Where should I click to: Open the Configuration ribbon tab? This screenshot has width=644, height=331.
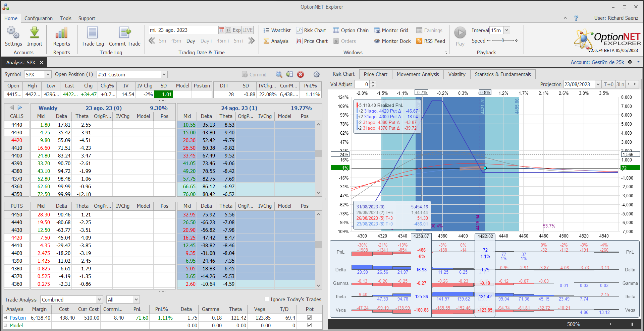[x=38, y=18]
